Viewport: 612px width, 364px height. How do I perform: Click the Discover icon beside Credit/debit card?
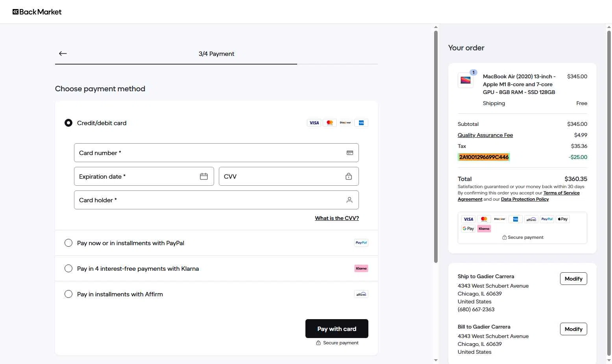tap(346, 123)
